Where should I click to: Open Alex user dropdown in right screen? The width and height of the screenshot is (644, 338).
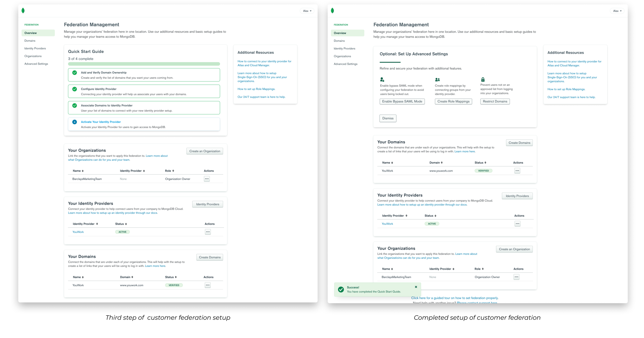click(x=617, y=11)
